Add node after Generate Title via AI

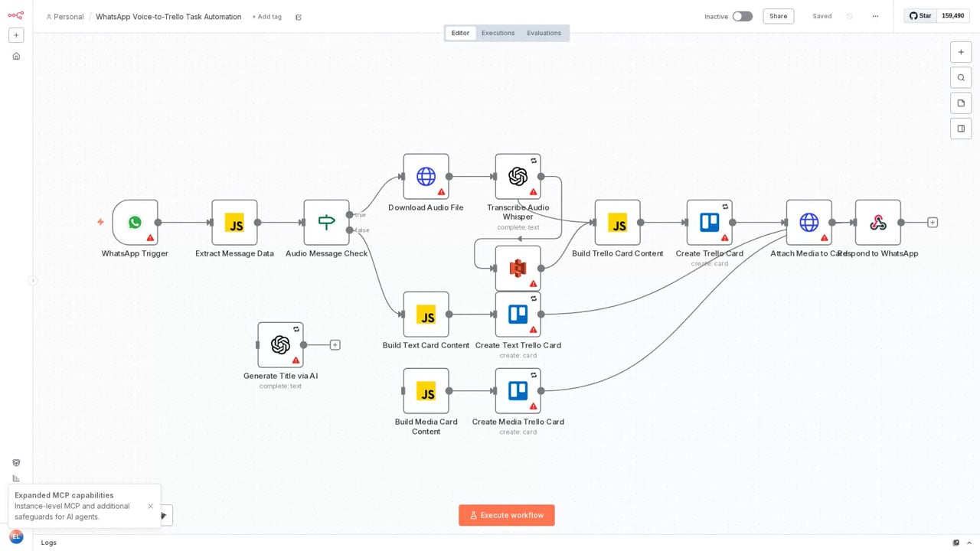[335, 345]
